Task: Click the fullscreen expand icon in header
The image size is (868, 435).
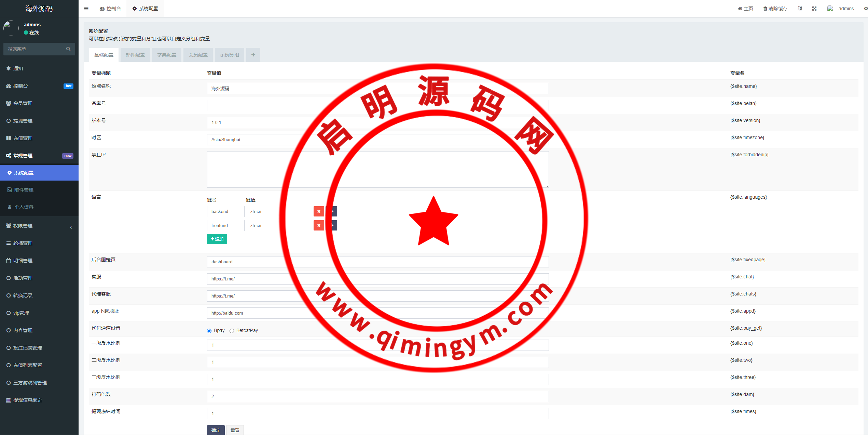Action: pyautogui.click(x=814, y=9)
